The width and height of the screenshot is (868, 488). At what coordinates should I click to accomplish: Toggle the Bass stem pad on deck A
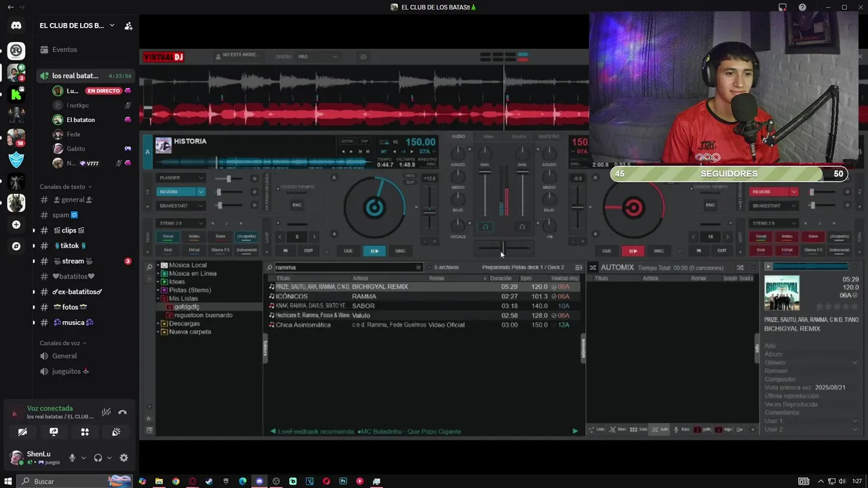click(220, 237)
